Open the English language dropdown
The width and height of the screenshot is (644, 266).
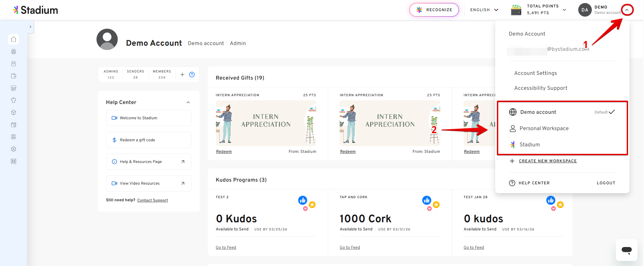(484, 10)
